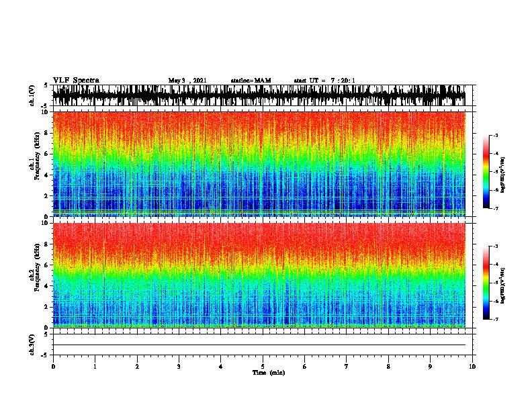This screenshot has height=411, width=532.
Task: Click the ch.2 spectrogram color scale bar
Action: point(486,283)
